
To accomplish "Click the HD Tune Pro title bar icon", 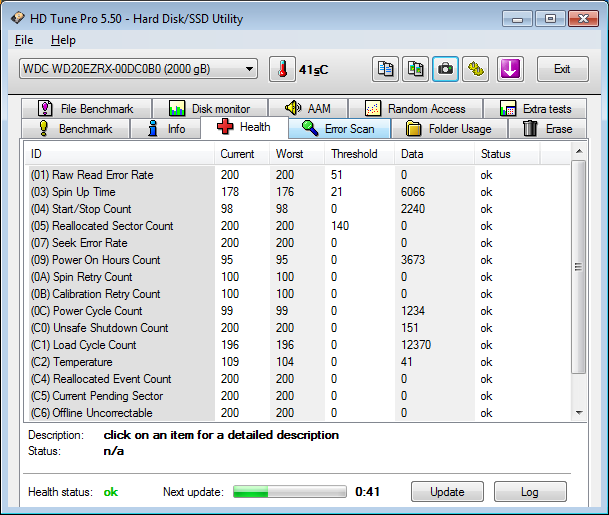I will (x=18, y=18).
